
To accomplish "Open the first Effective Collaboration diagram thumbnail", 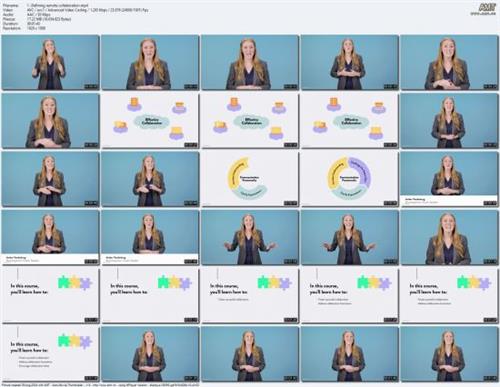I will pyautogui.click(x=150, y=121).
